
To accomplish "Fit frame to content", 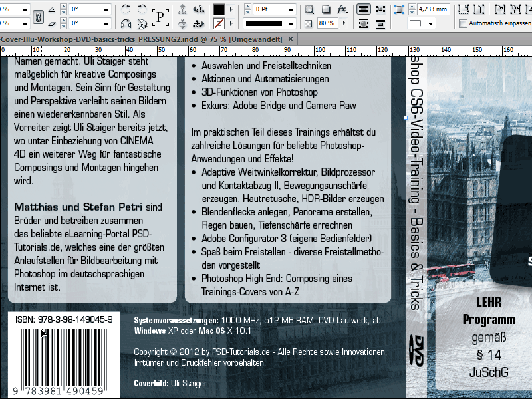I will tap(515, 9).
